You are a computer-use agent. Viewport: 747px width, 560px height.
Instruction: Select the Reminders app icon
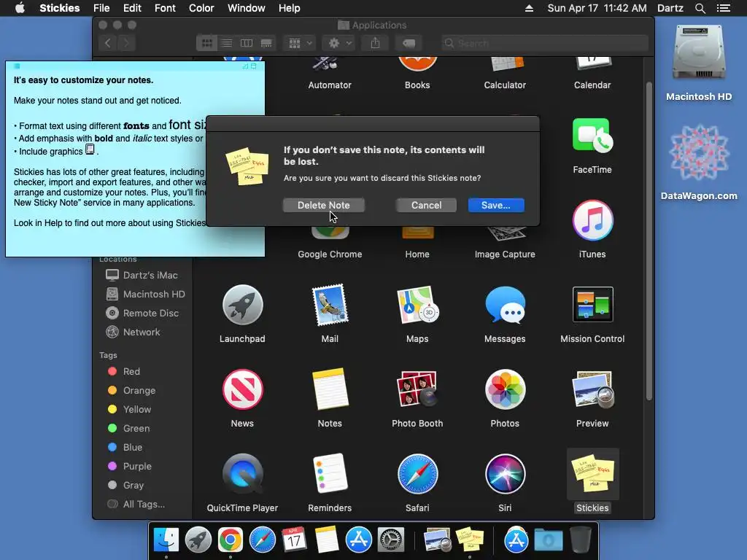(x=330, y=474)
